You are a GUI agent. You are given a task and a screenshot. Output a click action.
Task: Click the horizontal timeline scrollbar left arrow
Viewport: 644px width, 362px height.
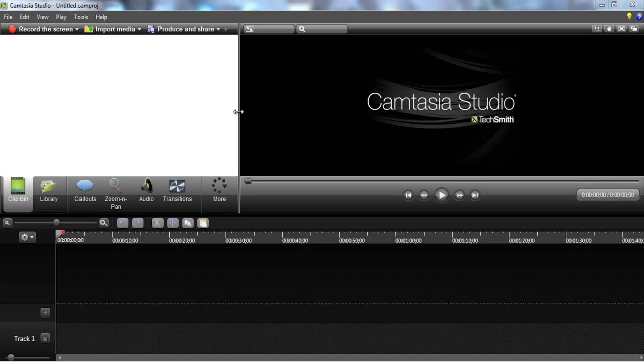60,358
